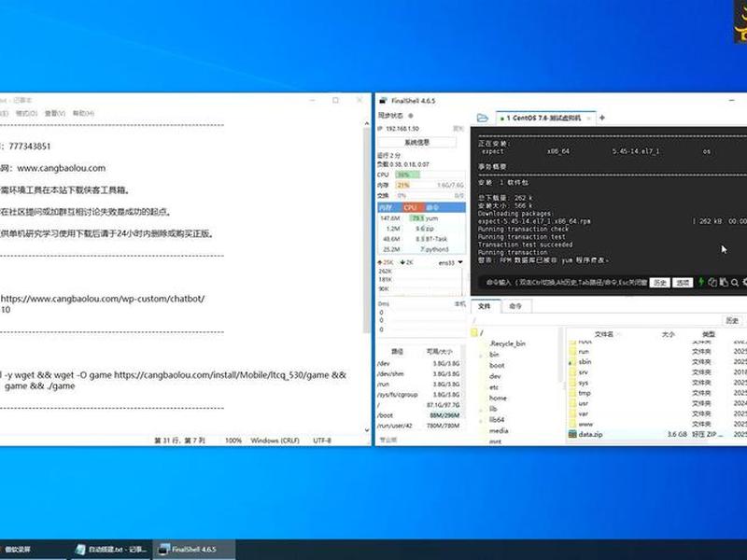Open the Notepad window from the taskbar
The height and width of the screenshot is (560, 747).
(111, 550)
